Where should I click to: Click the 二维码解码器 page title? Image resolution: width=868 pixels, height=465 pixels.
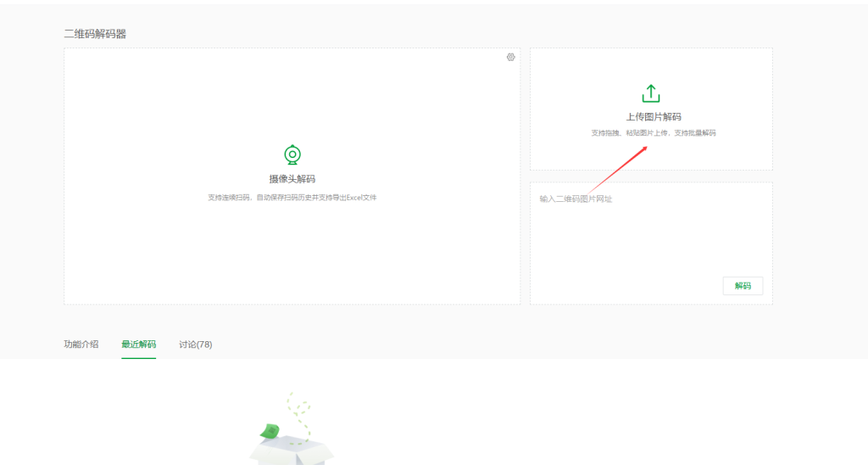[95, 34]
